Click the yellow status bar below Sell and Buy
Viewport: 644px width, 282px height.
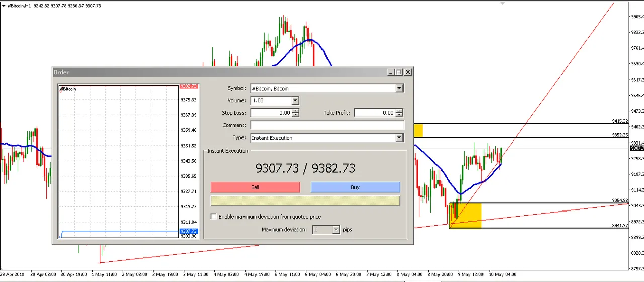(305, 201)
